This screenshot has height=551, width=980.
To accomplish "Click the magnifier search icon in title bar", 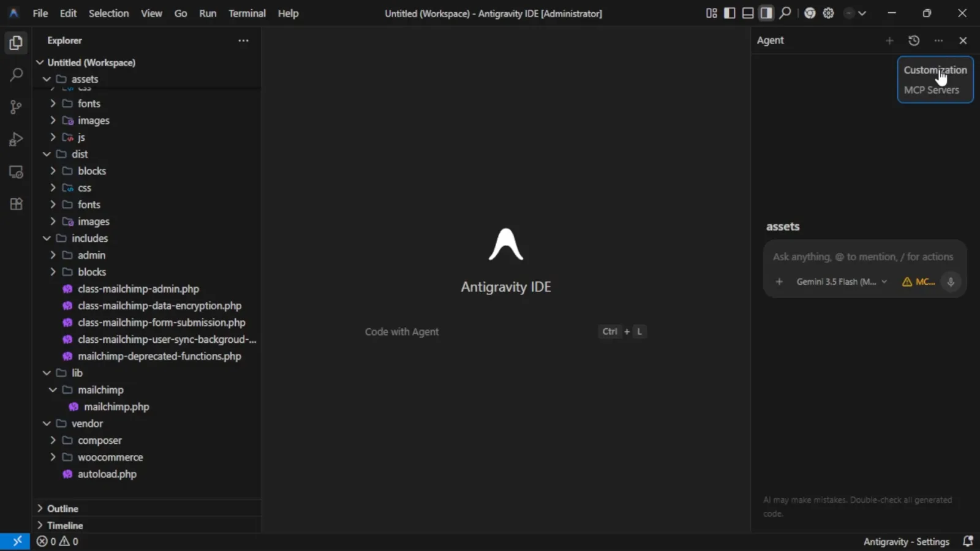I will click(x=785, y=13).
